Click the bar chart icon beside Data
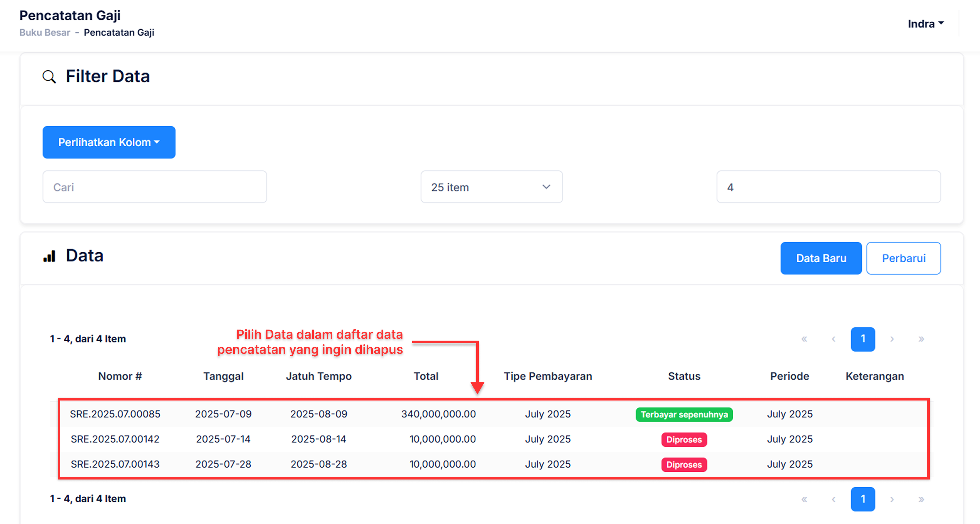Screen dimensions: 980x524 [49, 256]
